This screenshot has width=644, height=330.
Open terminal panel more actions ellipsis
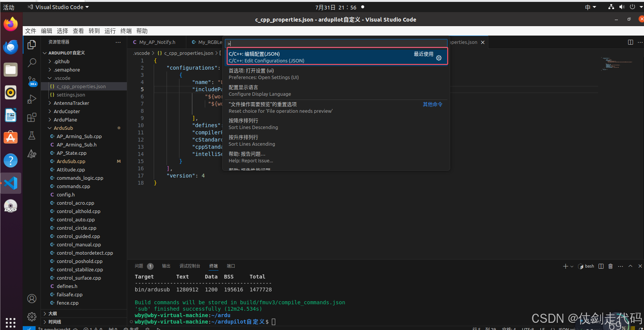pos(621,266)
